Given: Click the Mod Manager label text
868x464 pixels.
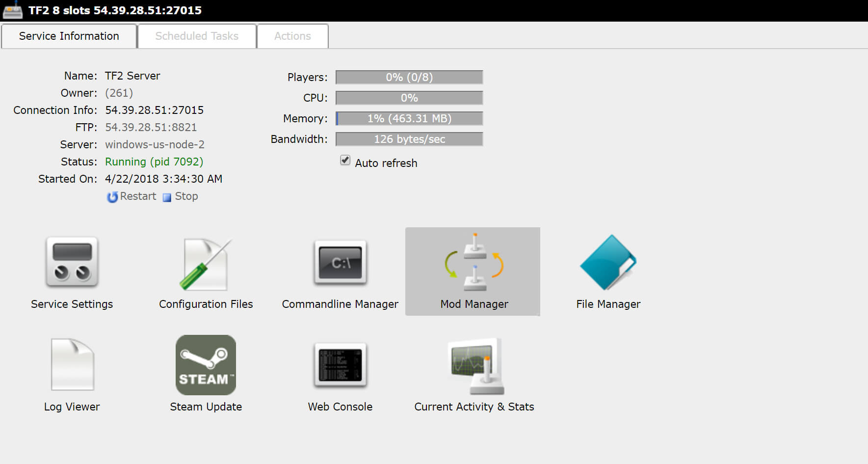Looking at the screenshot, I should tap(474, 304).
